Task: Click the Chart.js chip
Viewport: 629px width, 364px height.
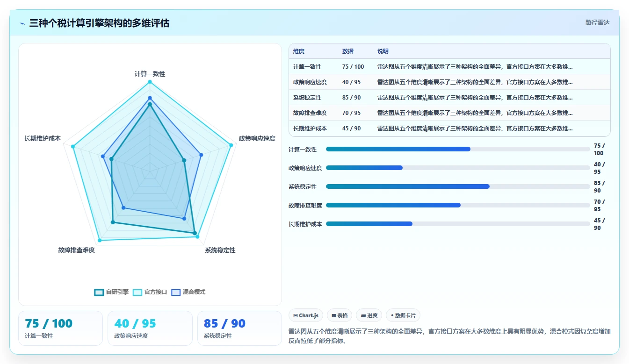Action: tap(306, 315)
